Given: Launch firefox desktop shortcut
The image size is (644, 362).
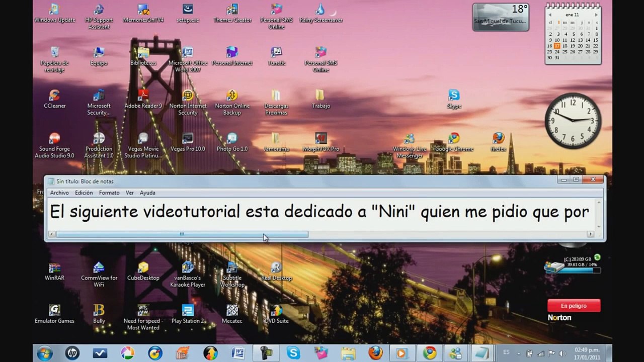Looking at the screenshot, I should click(x=498, y=142).
